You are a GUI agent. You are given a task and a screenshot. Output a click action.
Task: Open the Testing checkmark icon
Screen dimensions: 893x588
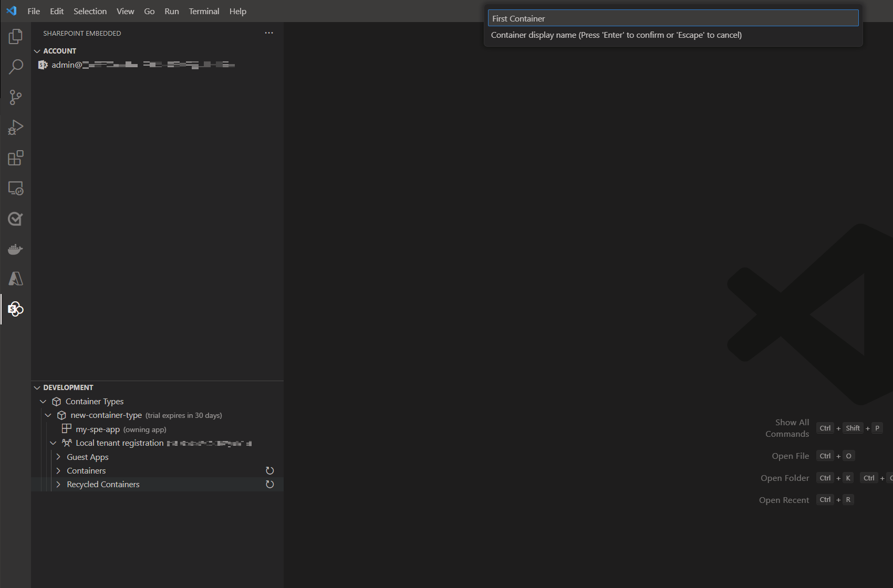coord(16,219)
